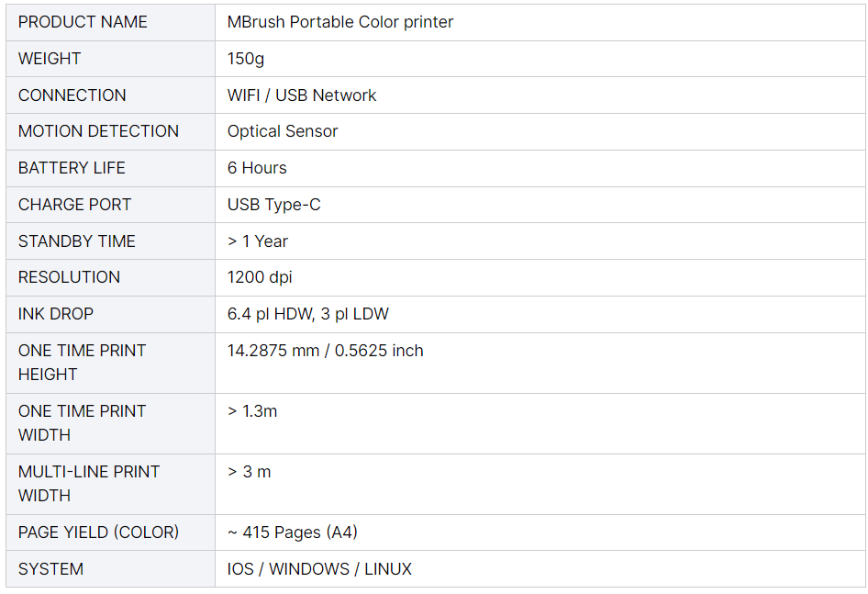Click the 150g weight value
Screen dimensions: 868x594
click(246, 59)
